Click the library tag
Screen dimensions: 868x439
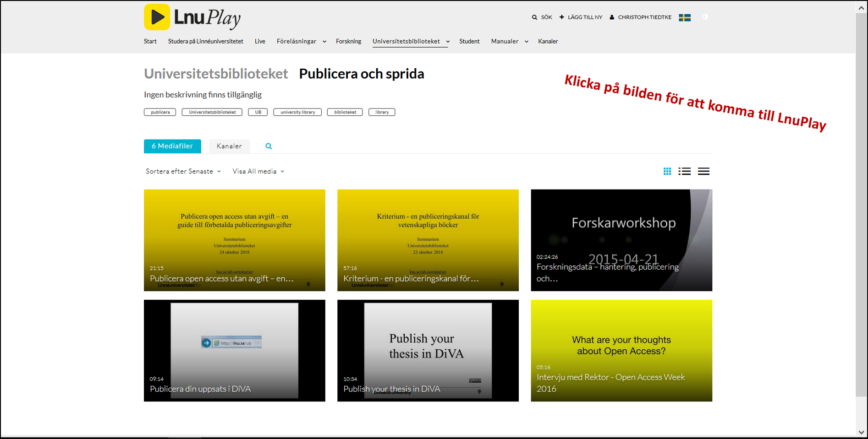click(382, 112)
